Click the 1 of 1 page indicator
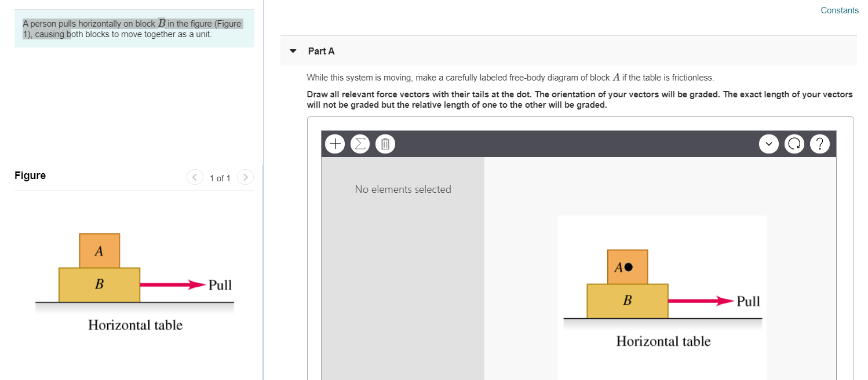This screenshot has height=380, width=868. pyautogui.click(x=220, y=178)
